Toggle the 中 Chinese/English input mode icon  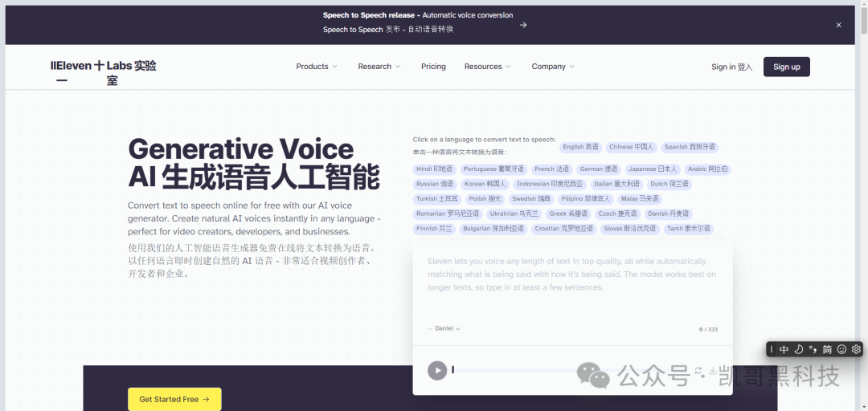point(784,349)
